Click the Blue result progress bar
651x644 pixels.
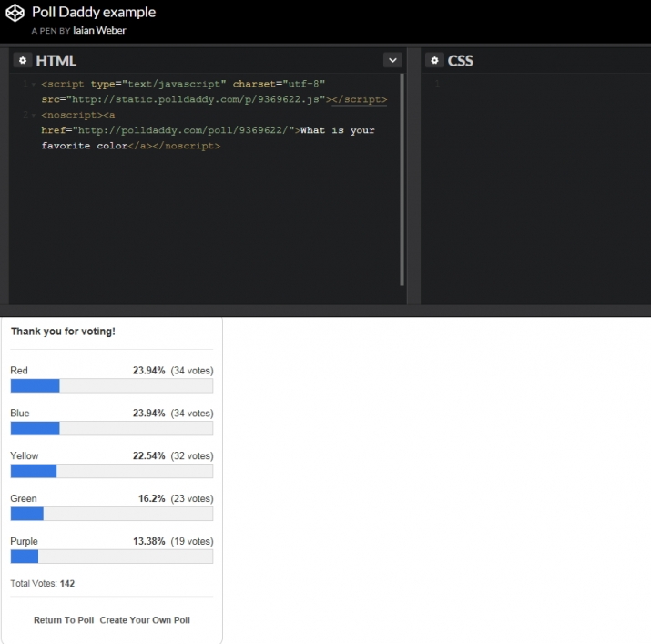point(112,428)
